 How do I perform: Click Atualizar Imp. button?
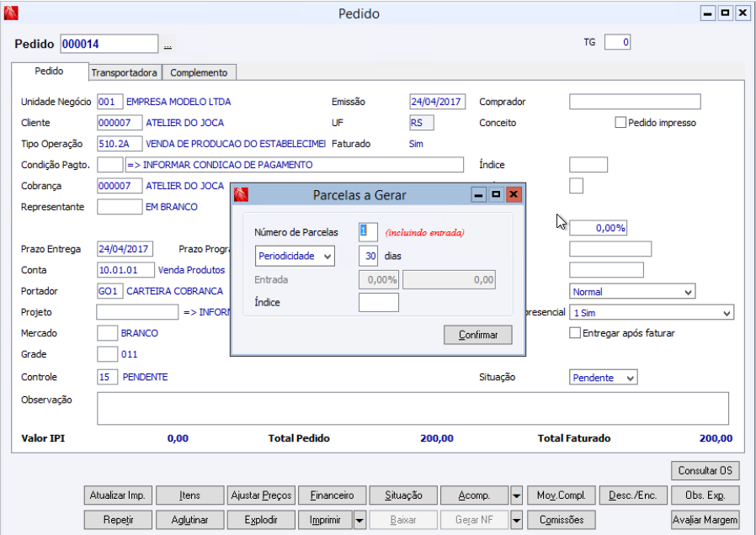[118, 495]
